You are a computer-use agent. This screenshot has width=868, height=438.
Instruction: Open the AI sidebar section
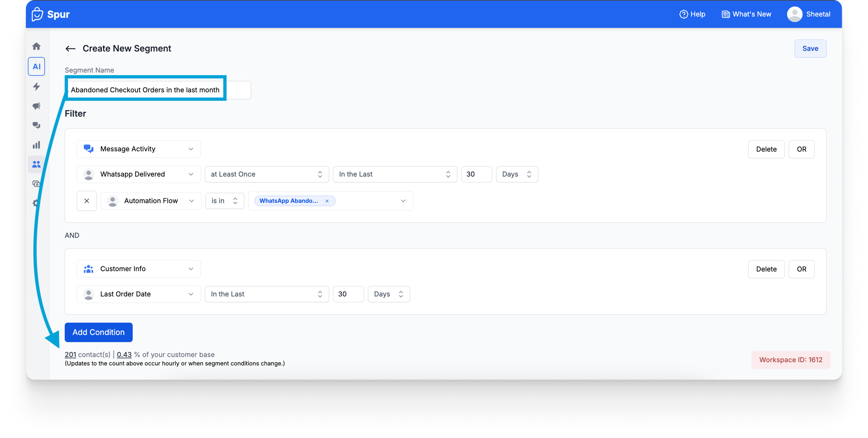click(x=36, y=66)
